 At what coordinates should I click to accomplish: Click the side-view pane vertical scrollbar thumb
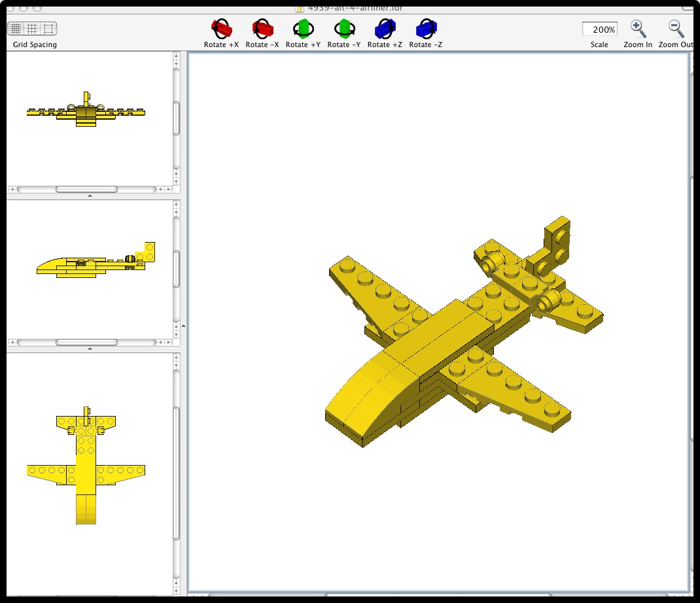(x=177, y=269)
